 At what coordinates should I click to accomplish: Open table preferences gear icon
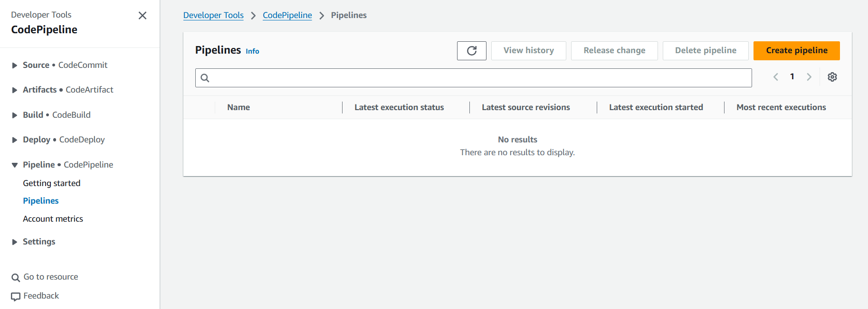(832, 77)
